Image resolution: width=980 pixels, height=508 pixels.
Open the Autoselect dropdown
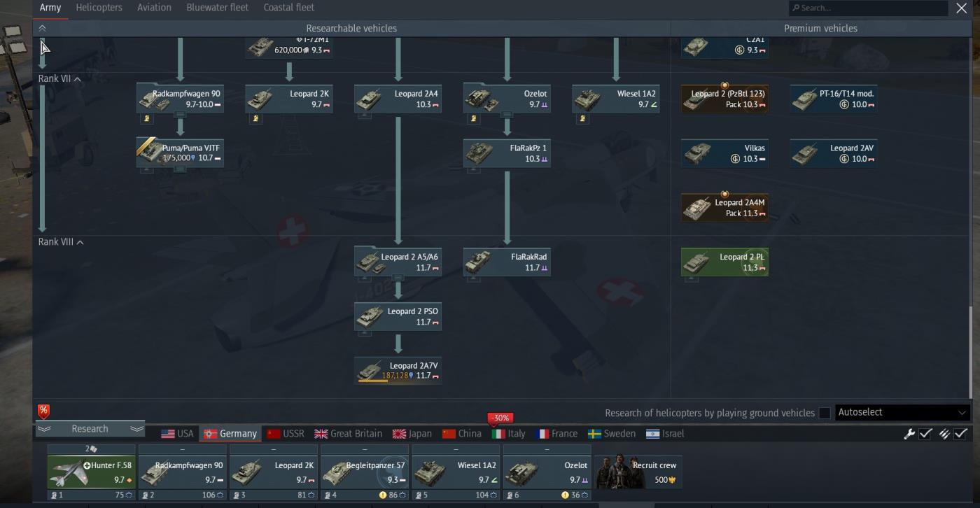click(x=902, y=413)
